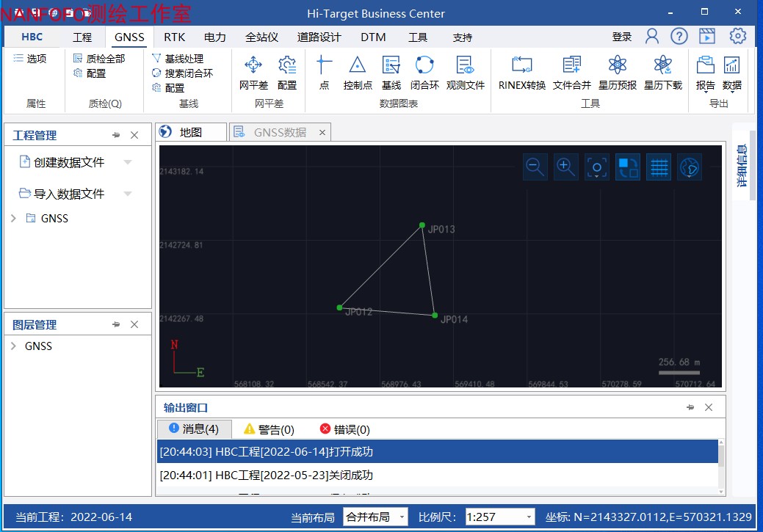Switch to the 全站仪 ribbon tab
763x532 pixels.
[261, 37]
